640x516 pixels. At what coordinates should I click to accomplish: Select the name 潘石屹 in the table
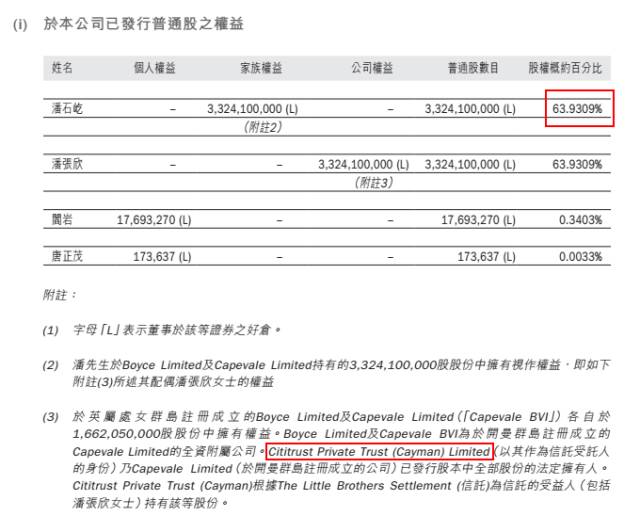point(67,108)
